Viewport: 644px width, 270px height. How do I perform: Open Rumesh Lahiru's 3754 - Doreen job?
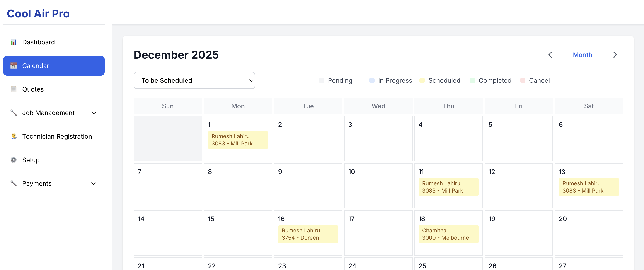click(x=308, y=234)
